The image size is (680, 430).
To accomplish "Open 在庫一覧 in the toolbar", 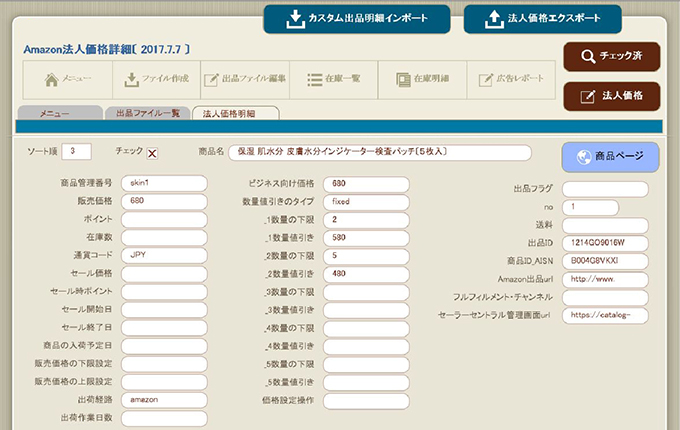I will [333, 80].
